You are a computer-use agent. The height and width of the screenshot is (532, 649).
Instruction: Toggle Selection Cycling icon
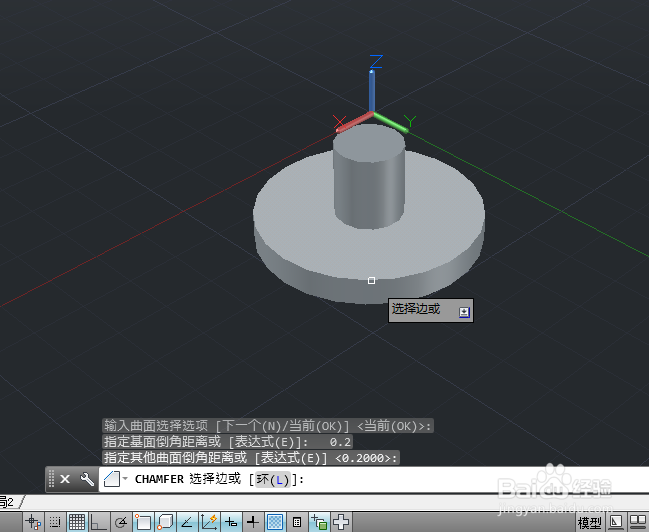tap(319, 522)
